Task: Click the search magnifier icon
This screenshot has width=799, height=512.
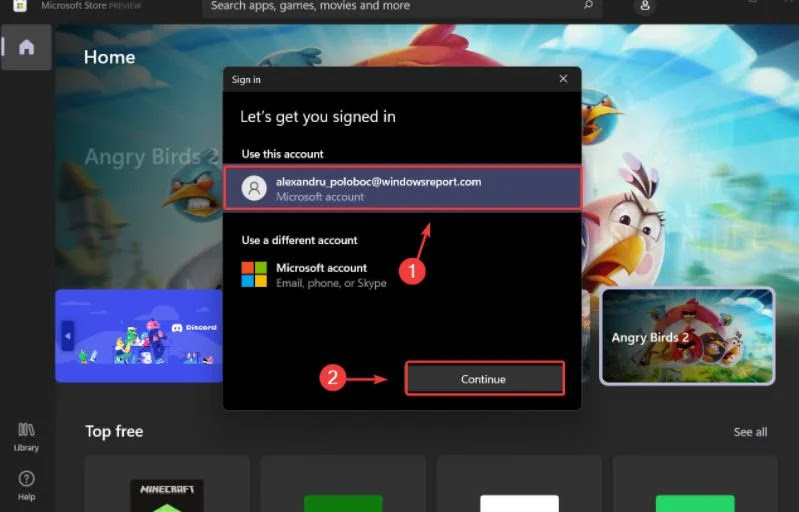Action: click(x=589, y=5)
